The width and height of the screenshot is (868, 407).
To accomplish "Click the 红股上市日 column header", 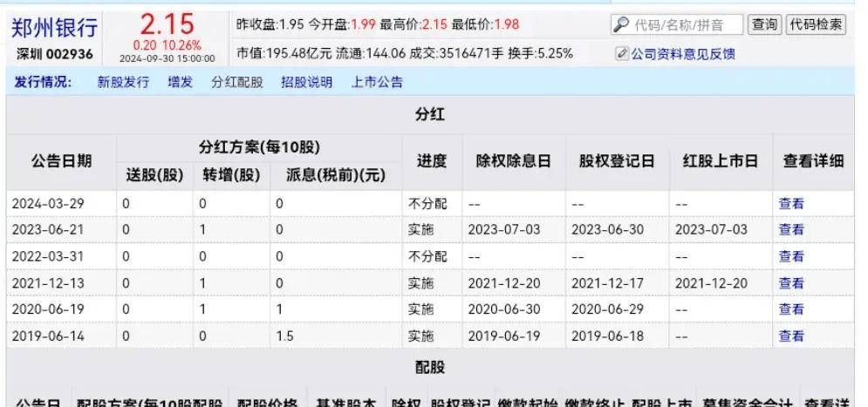I will click(x=721, y=161).
